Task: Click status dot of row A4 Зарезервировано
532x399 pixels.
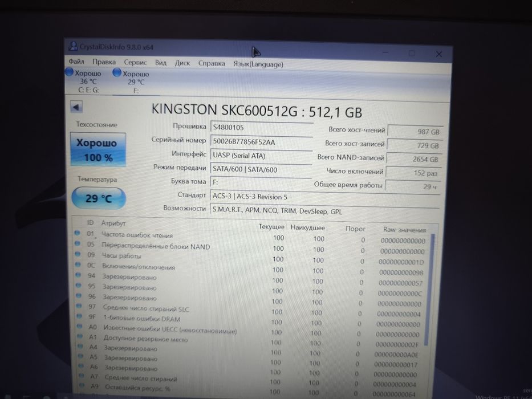Action: click(x=81, y=347)
